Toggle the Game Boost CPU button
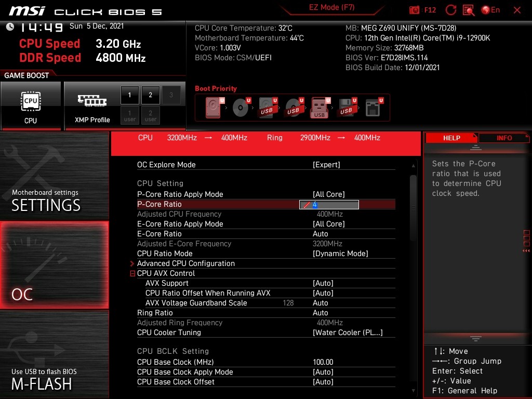Viewport: 532px width, 399px height. (31, 105)
